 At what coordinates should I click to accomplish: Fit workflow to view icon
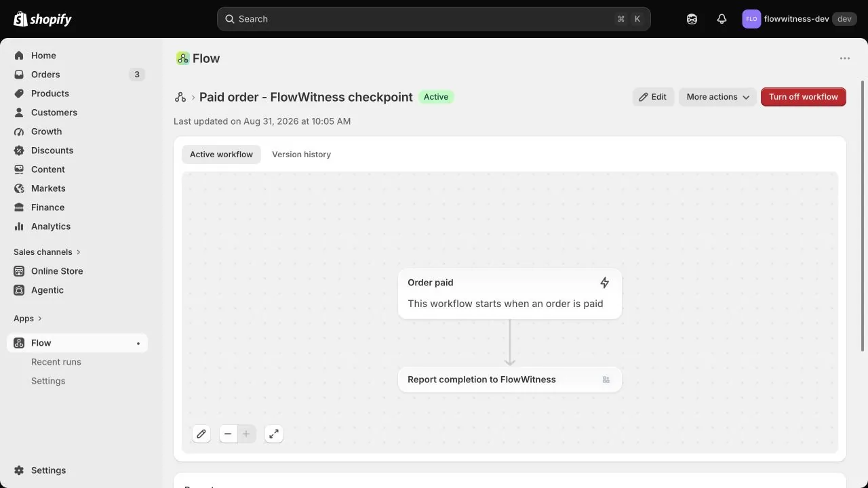click(274, 434)
